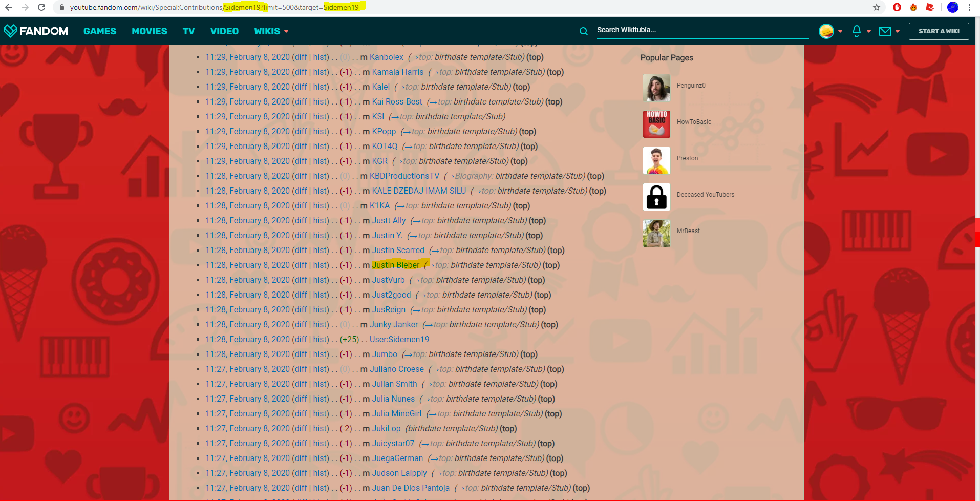Expand the notifications dropdown arrow
Screen dimensions: 980x501
[x=869, y=32]
